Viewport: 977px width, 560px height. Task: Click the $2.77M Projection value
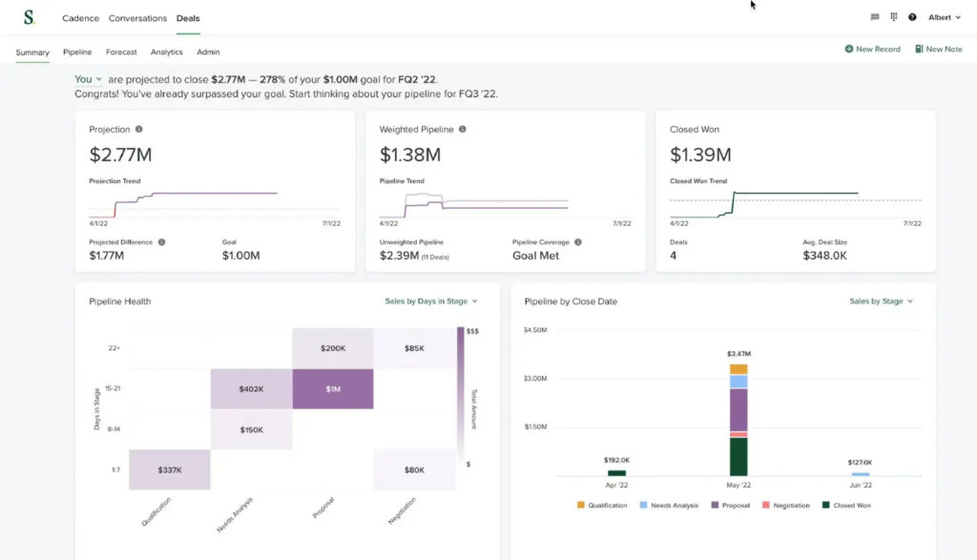click(x=120, y=155)
